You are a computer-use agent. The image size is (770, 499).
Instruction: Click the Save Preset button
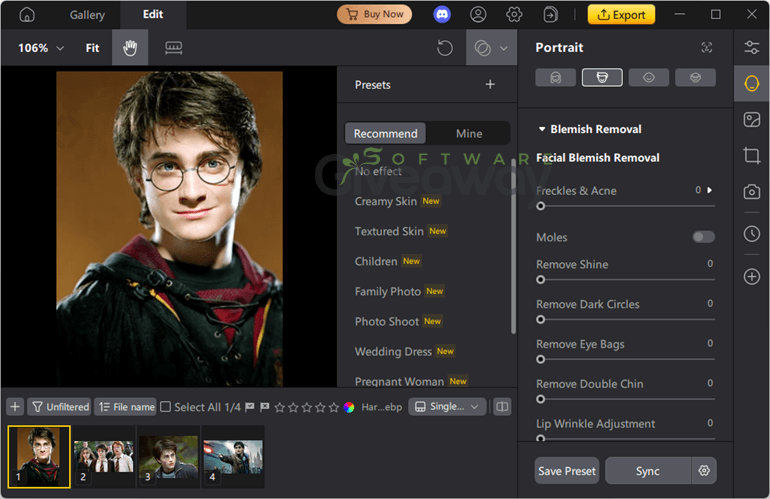pos(567,471)
